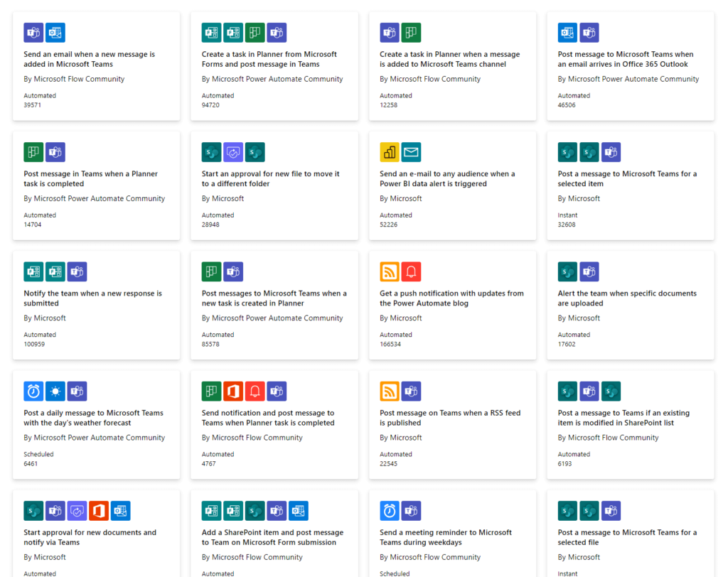
Task: Click the Mail envelope icon on 'Send an e-mail to any audience' card
Action: 412,152
